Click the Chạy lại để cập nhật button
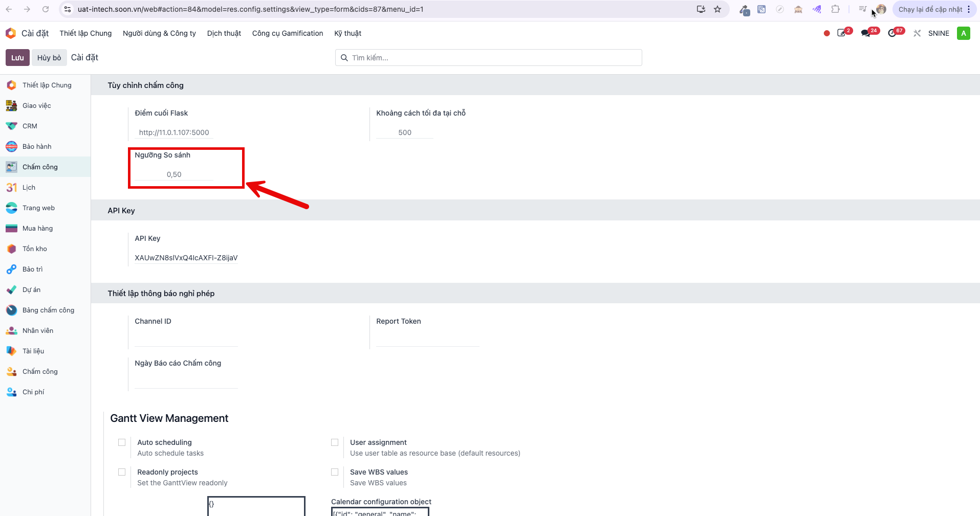The height and width of the screenshot is (516, 980). (930, 9)
